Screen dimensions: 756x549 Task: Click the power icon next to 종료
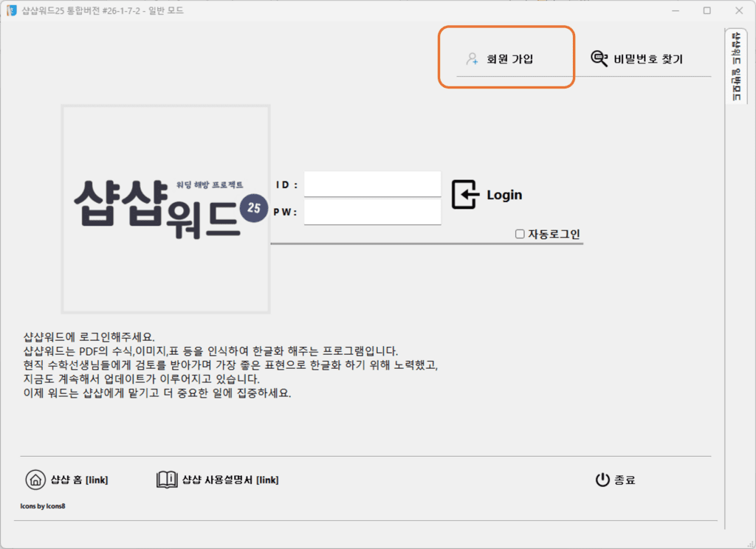click(604, 480)
